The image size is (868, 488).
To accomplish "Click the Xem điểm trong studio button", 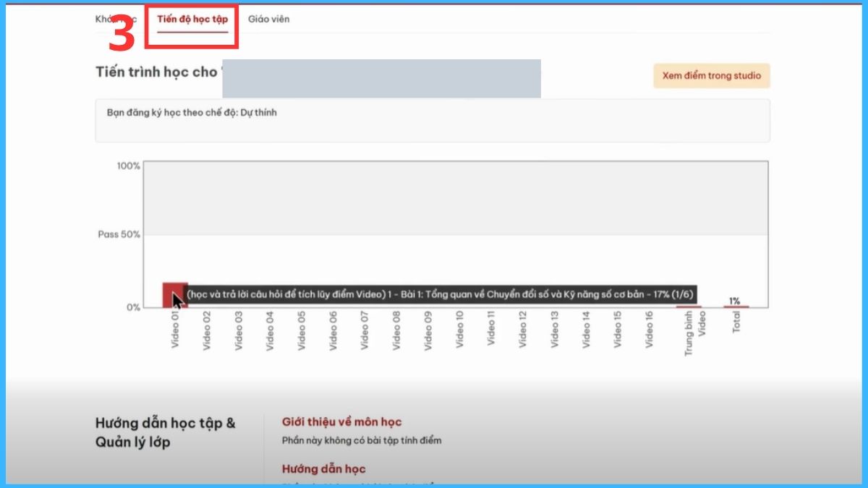I will [711, 76].
